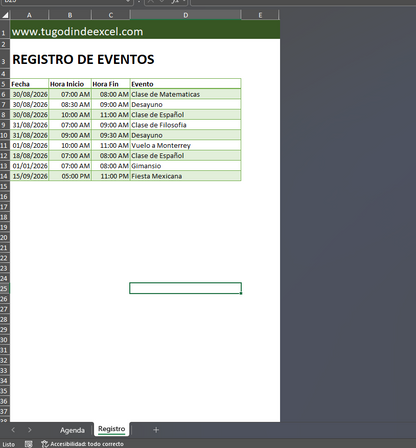Select Clase de Español cell in row 12

186,156
